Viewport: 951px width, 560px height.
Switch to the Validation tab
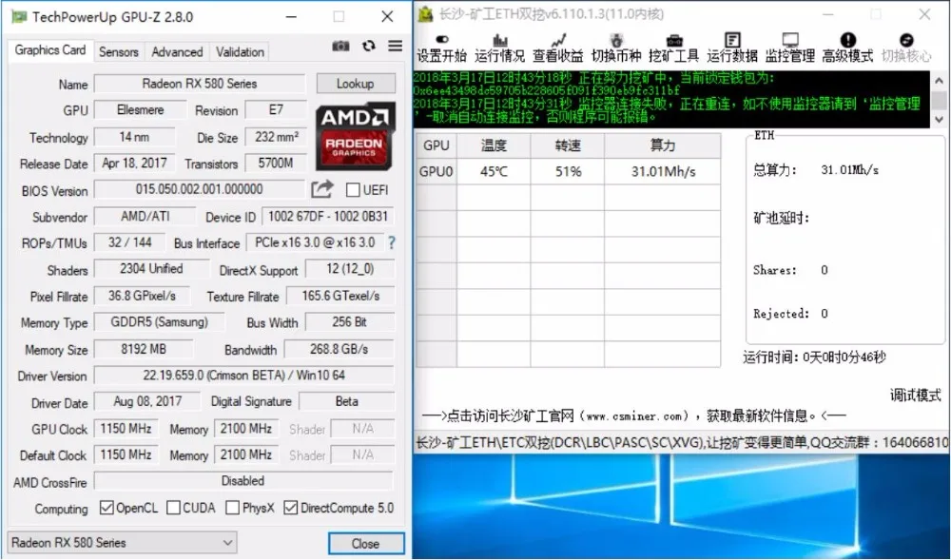(240, 52)
